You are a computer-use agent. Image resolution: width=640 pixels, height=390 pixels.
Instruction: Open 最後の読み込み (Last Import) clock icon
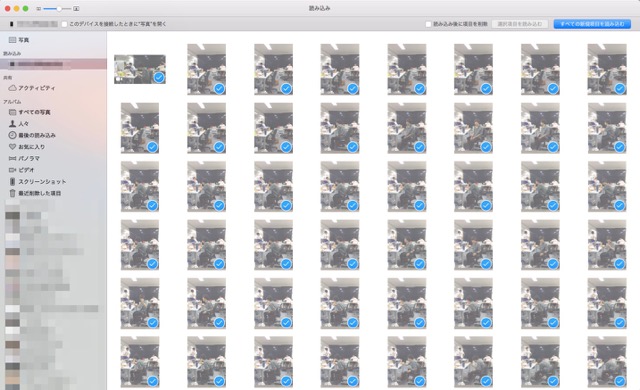pos(12,135)
